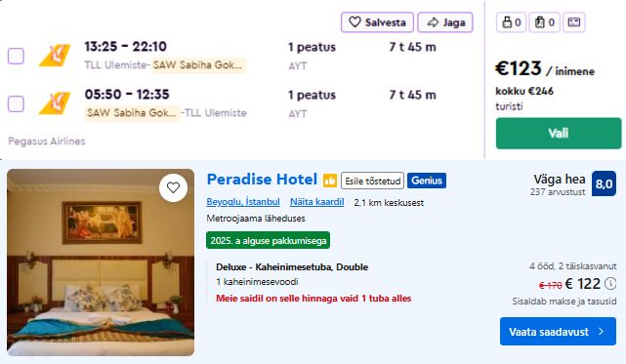Screen dimensions: 626x364
Task: Tick the checkbox for 05:50 return flight
Action: [x=16, y=103]
